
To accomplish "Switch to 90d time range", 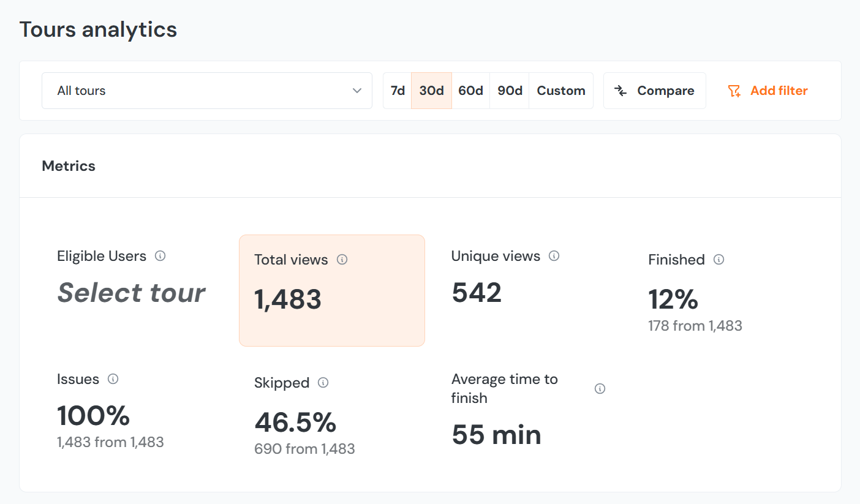I will [510, 91].
